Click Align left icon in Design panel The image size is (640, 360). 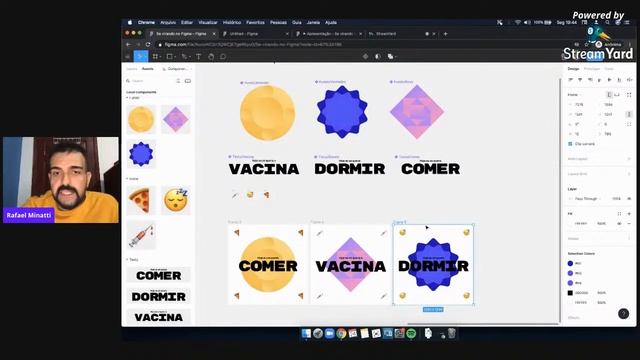click(571, 80)
